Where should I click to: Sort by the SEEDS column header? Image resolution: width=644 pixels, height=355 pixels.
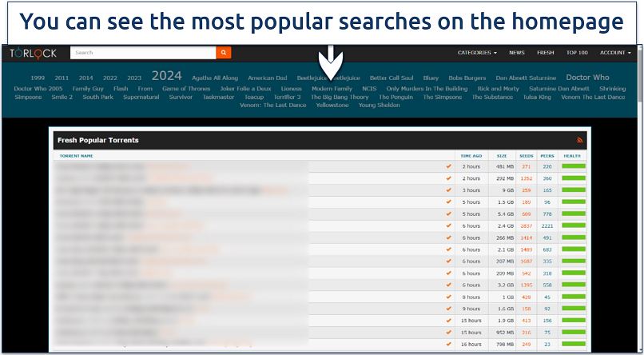[x=526, y=156]
